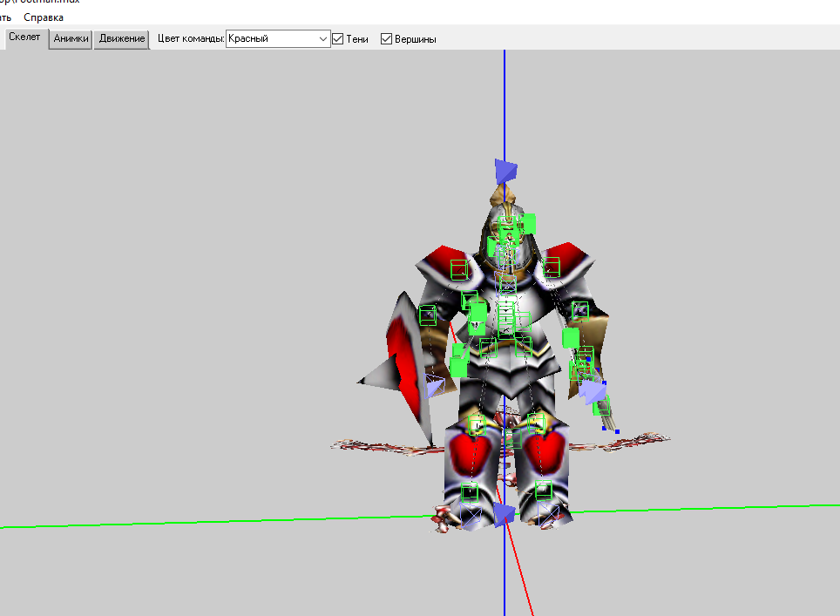Toggle the Тени checkbox

[x=338, y=39]
